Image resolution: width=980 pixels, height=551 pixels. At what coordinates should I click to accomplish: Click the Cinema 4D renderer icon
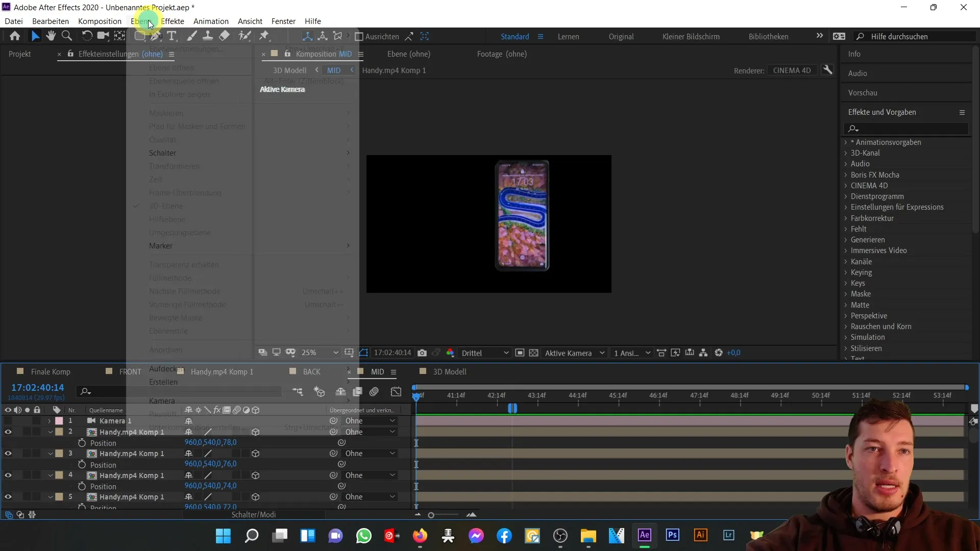pos(791,70)
